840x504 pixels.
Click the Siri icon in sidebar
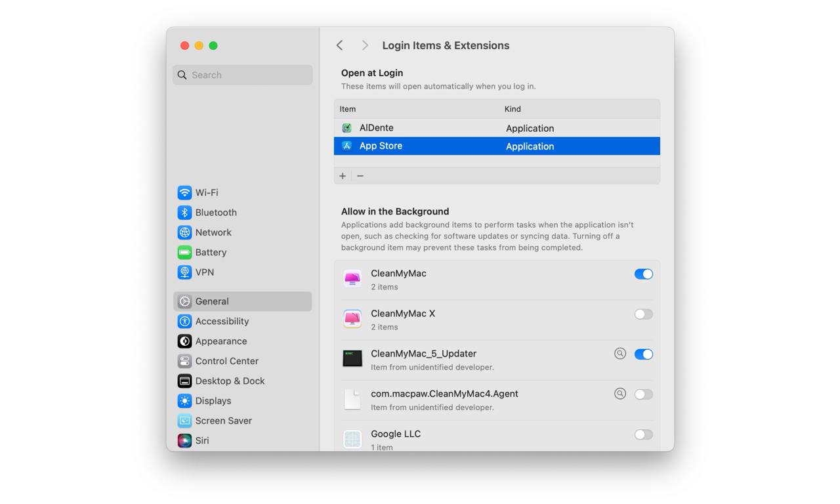pyautogui.click(x=184, y=440)
